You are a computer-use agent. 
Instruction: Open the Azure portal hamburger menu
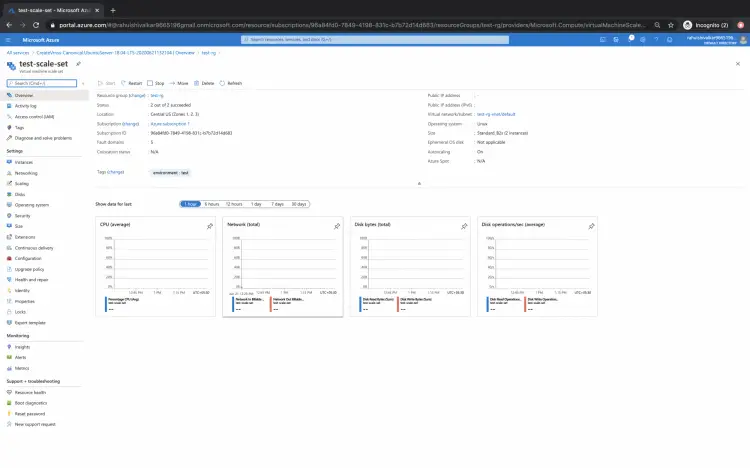point(8,40)
